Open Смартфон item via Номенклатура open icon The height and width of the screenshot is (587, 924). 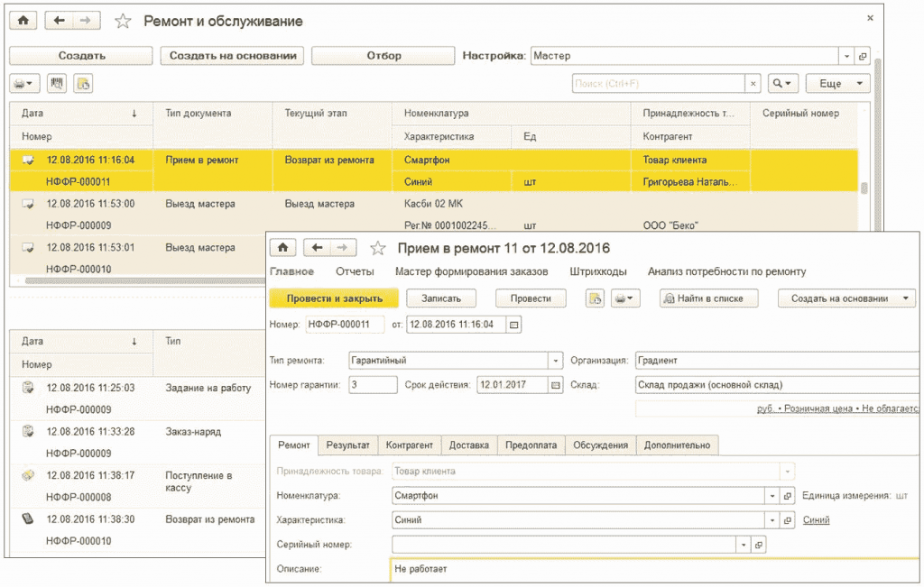787,496
